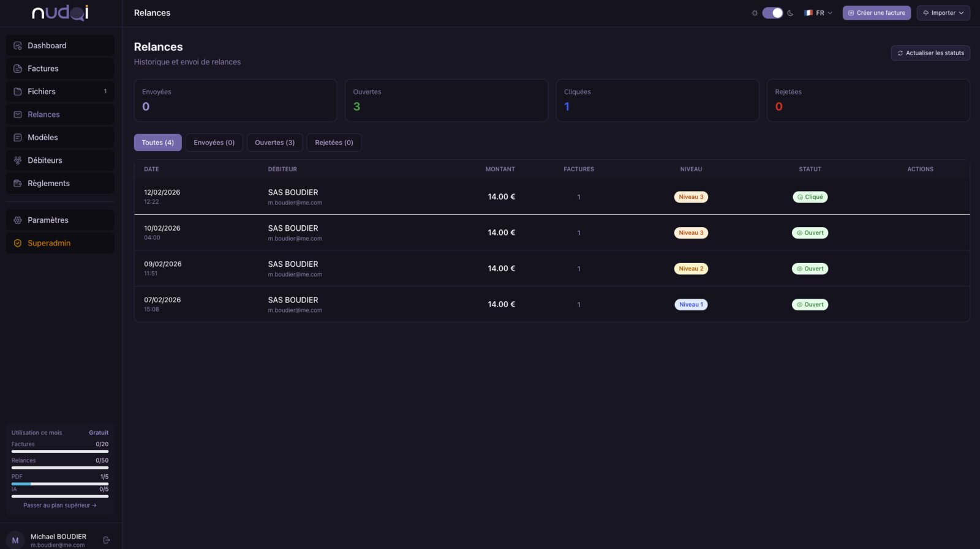Viewport: 980px width, 549px height.
Task: Click the French flag icon
Action: 809,13
